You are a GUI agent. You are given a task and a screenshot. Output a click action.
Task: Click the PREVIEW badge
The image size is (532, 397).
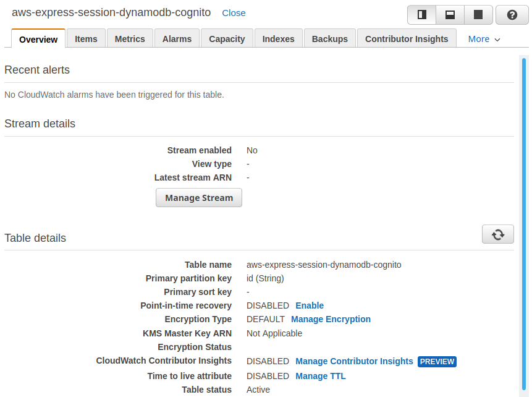click(x=437, y=362)
